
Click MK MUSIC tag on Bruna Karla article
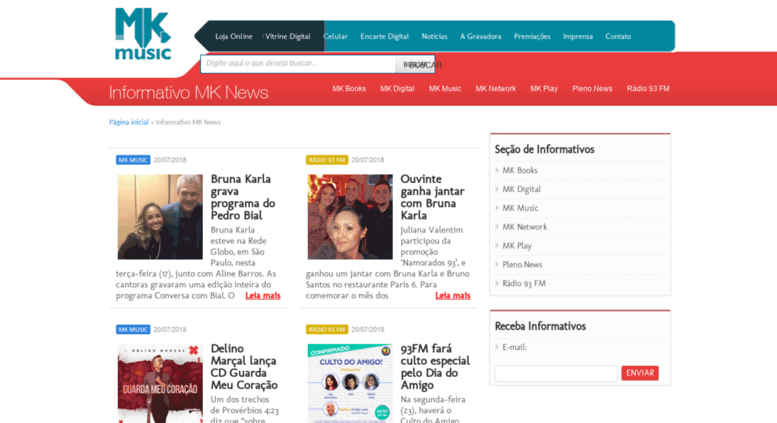pos(133,160)
